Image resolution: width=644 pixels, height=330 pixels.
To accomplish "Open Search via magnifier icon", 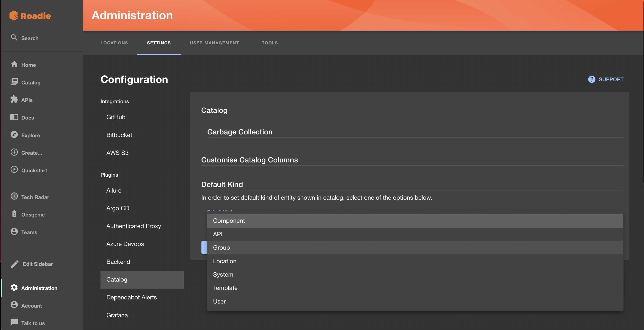I will [14, 37].
